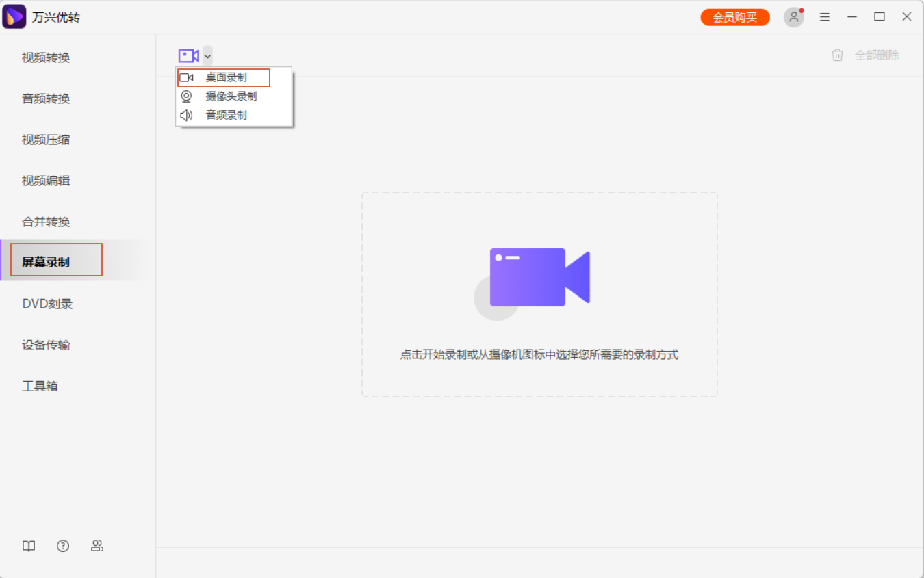Go to the 视频压缩 section
Image resolution: width=924 pixels, height=578 pixels.
click(x=45, y=140)
